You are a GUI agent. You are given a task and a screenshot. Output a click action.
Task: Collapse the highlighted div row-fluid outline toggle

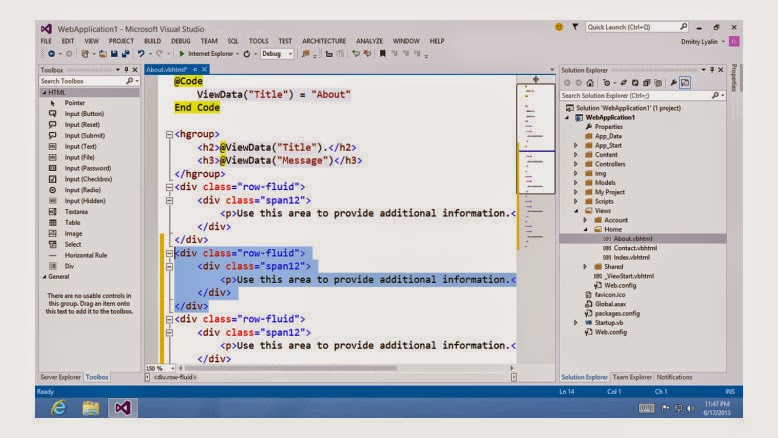pyautogui.click(x=169, y=253)
